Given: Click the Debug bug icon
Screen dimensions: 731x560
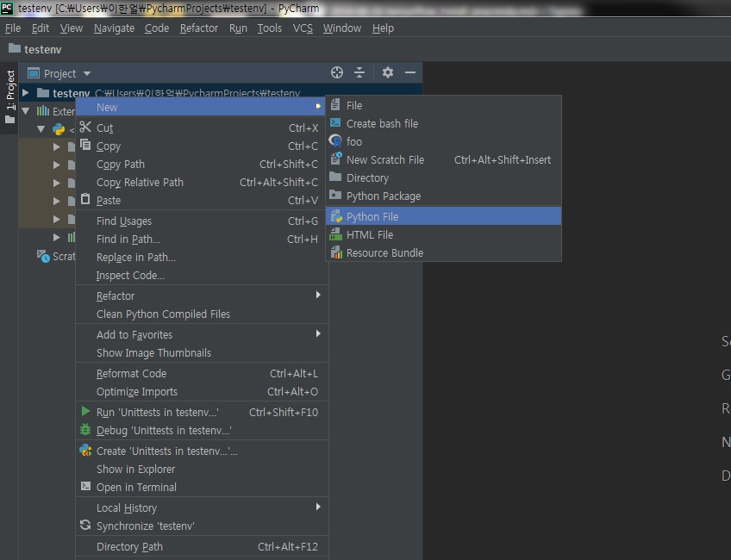Looking at the screenshot, I should [x=85, y=430].
